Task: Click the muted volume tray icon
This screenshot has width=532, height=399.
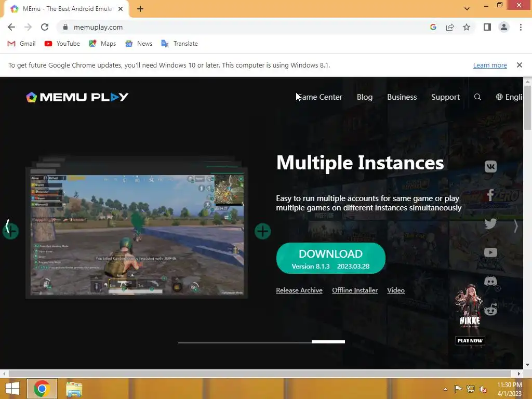Action: pos(483,389)
